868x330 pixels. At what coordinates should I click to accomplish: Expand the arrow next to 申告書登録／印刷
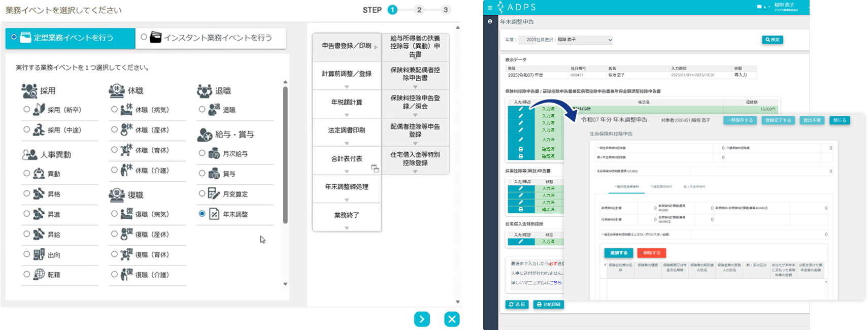pos(376,47)
